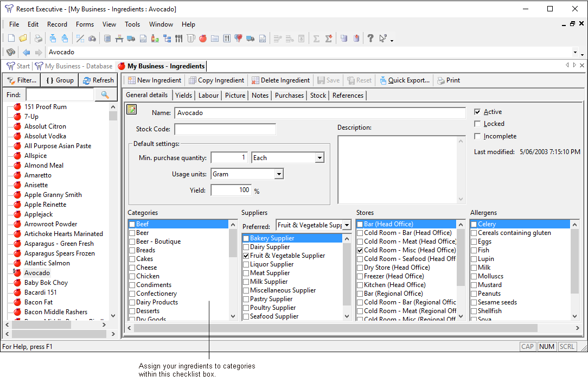Go to the My Business - Database tab
Screen dimensions: 588x382
[74, 66]
